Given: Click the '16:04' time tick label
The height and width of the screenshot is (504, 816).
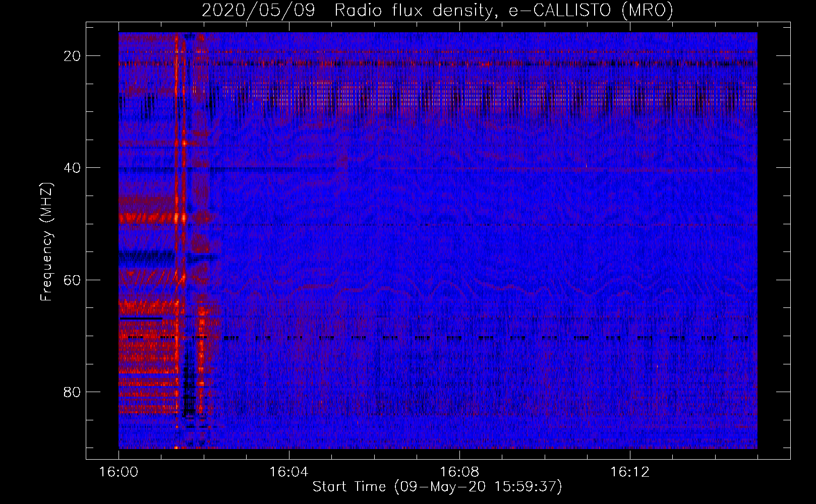Looking at the screenshot, I should point(288,472).
